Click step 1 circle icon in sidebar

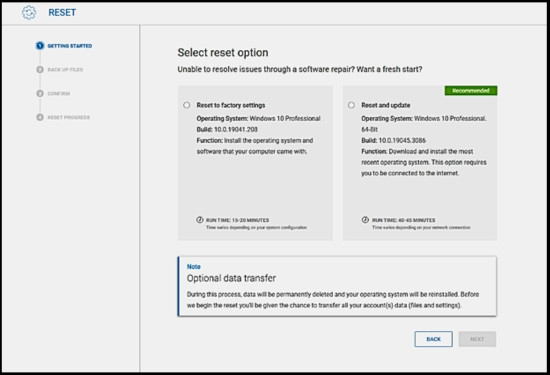tap(40, 46)
